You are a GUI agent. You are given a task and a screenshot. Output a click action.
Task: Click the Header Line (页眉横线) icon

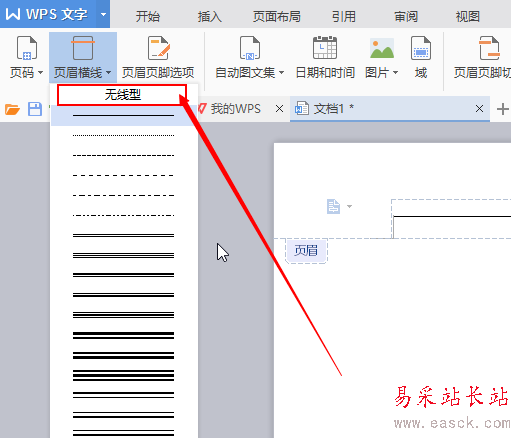pyautogui.click(x=83, y=48)
